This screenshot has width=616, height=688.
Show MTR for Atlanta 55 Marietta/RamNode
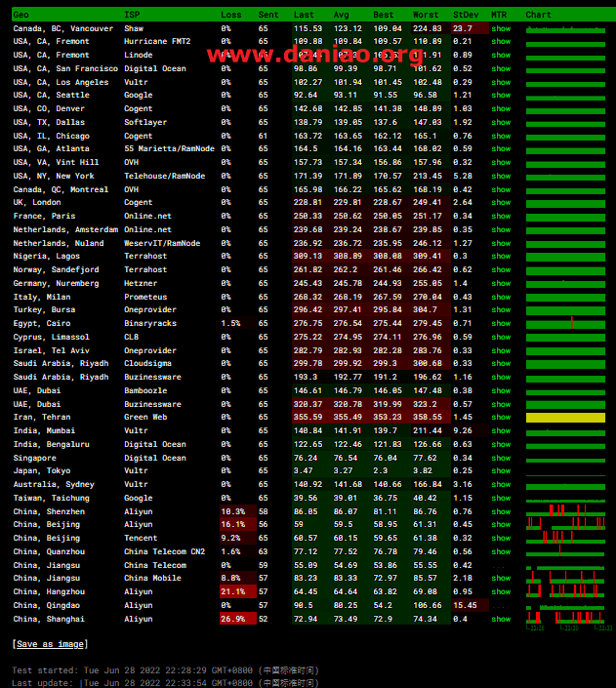501,148
